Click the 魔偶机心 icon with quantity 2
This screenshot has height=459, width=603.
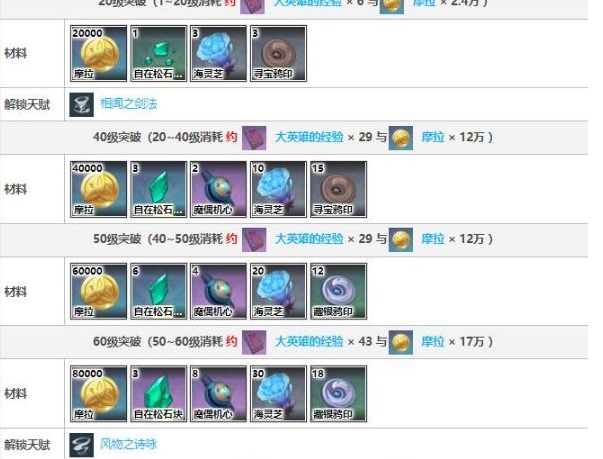coord(218,190)
